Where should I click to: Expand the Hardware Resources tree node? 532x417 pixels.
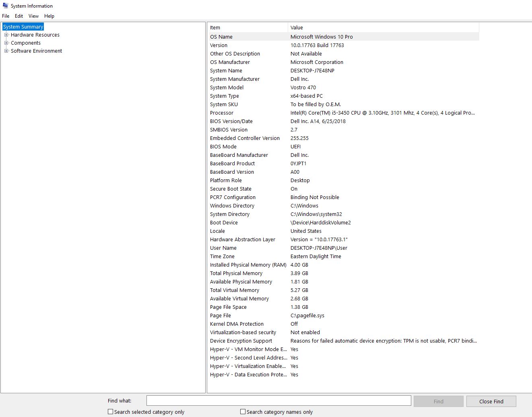[x=6, y=35]
